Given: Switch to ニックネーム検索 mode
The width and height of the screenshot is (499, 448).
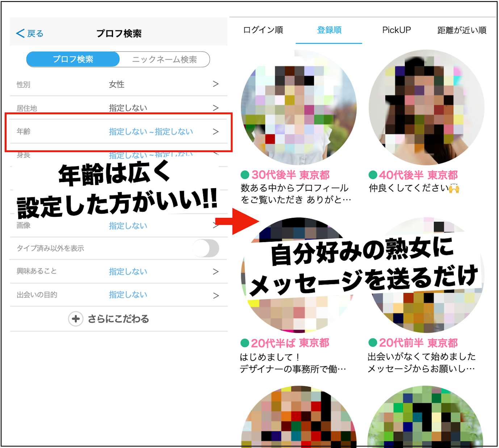Looking at the screenshot, I should click(164, 59).
